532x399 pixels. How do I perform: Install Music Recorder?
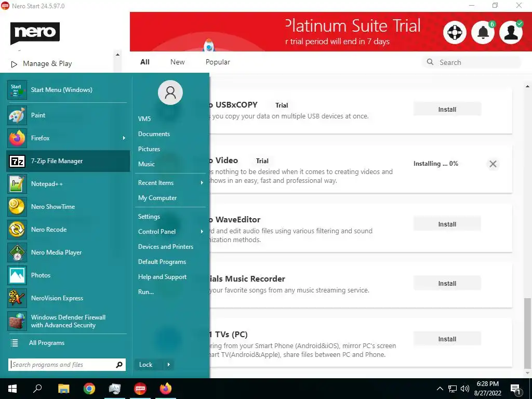tap(447, 283)
